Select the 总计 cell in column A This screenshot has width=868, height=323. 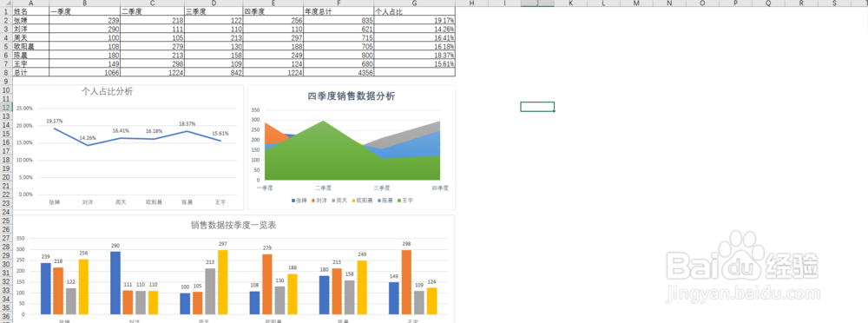pos(31,72)
